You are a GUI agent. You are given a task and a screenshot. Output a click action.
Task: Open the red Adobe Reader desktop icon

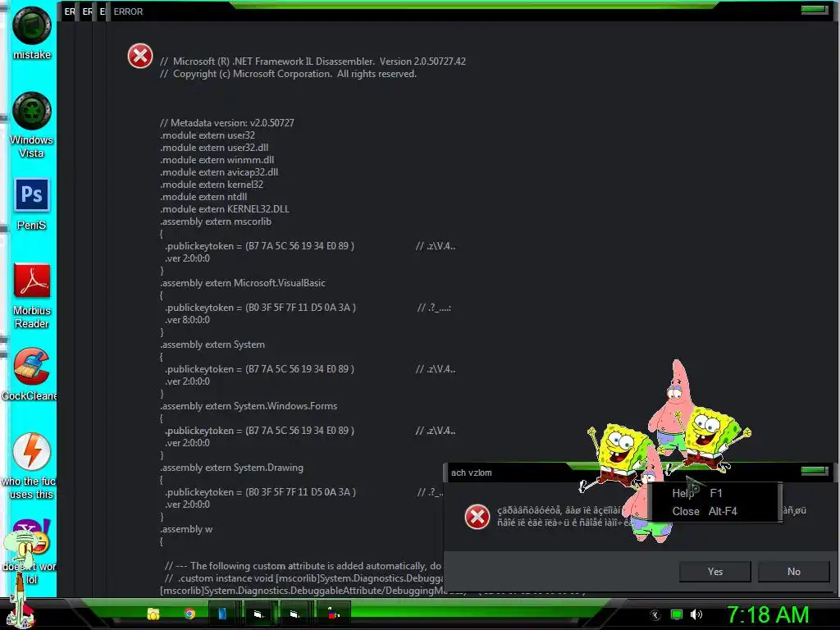32,281
